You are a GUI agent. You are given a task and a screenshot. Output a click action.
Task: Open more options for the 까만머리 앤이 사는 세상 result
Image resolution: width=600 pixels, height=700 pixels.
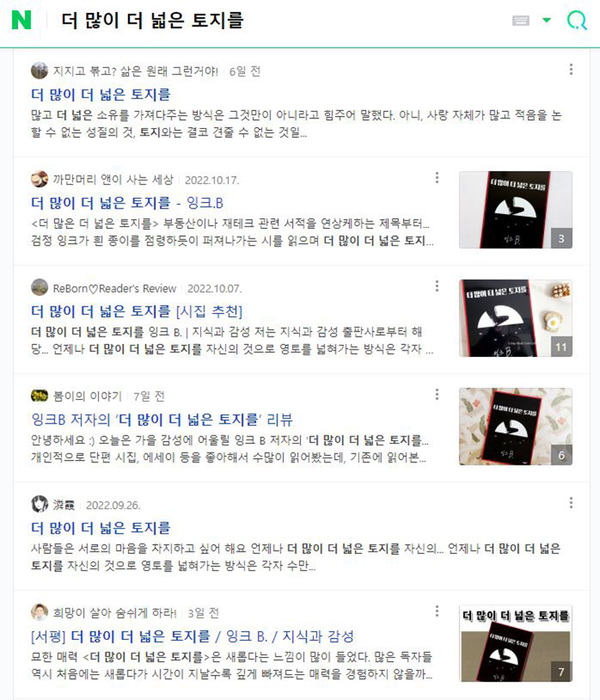tap(437, 178)
